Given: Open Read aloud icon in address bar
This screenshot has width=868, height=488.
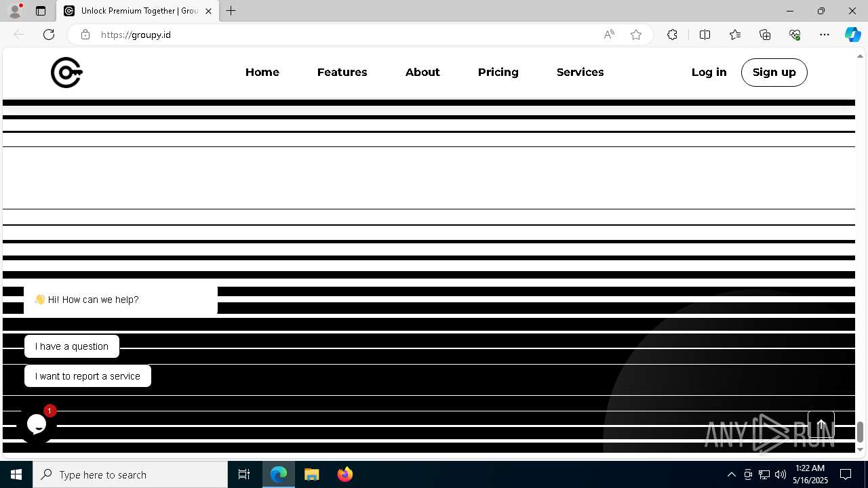Looking at the screenshot, I should (x=609, y=35).
